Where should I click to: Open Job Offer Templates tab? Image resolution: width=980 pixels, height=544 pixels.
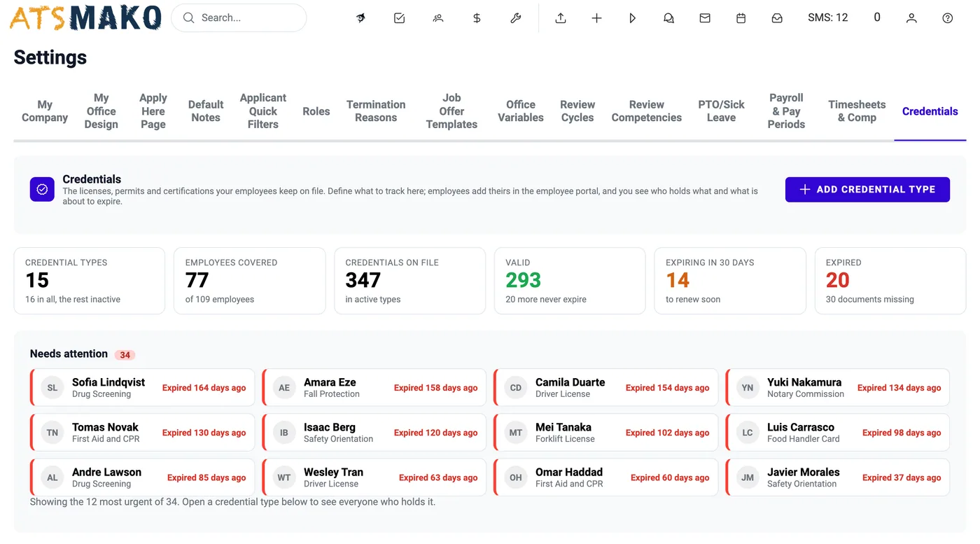coord(451,111)
